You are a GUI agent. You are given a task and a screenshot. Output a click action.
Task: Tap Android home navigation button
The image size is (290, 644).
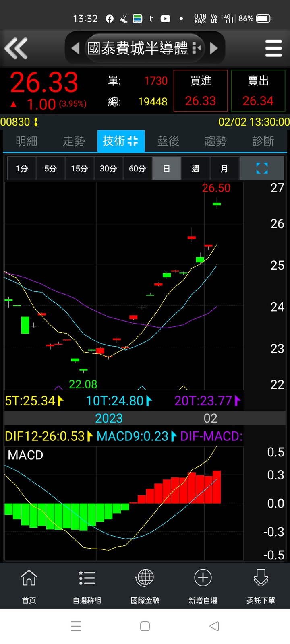(145, 626)
